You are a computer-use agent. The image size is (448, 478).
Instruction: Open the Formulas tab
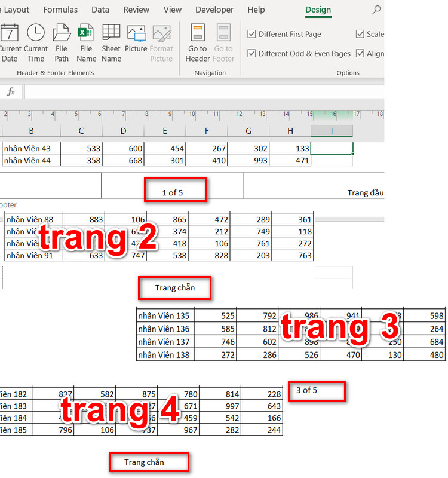point(60,10)
